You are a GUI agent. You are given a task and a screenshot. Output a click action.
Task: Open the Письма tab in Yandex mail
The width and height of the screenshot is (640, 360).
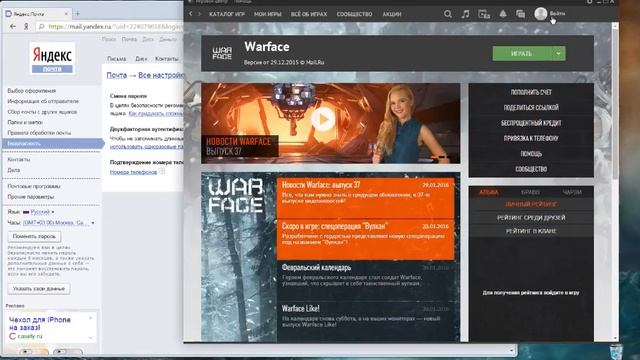click(x=116, y=59)
